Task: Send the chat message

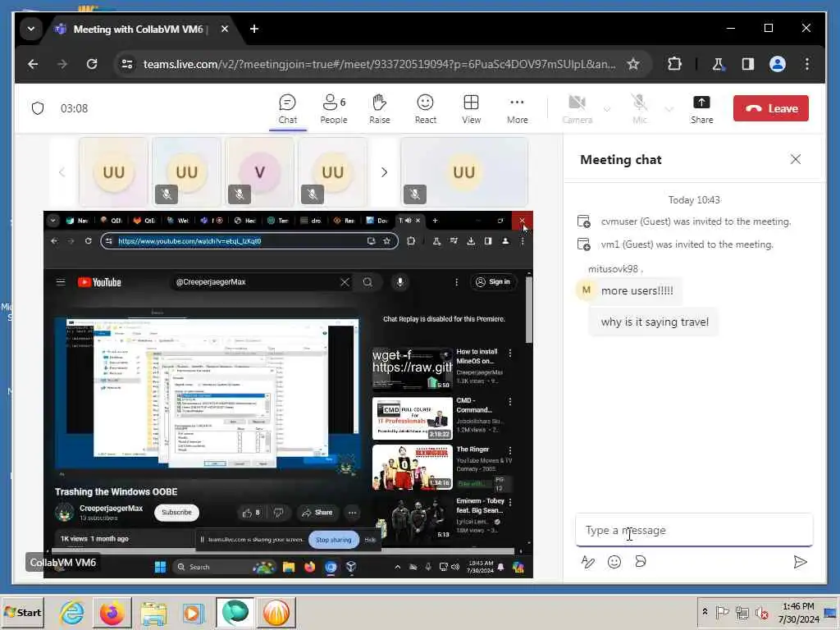Action: pos(800,561)
